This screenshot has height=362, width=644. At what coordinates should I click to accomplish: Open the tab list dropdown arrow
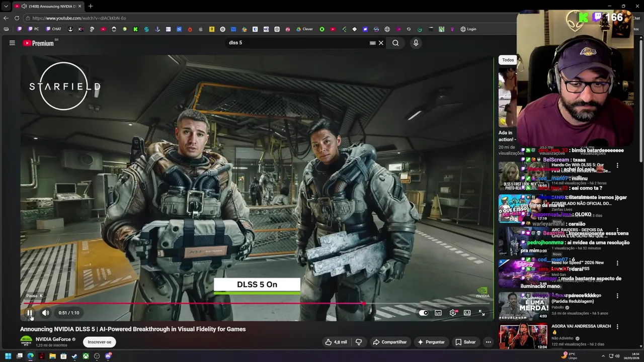coord(6,6)
